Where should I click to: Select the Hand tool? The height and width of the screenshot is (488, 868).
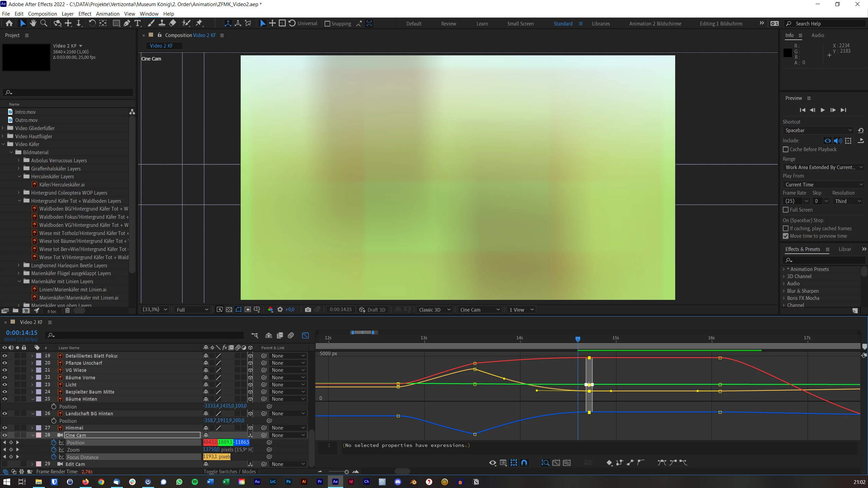tap(33, 23)
